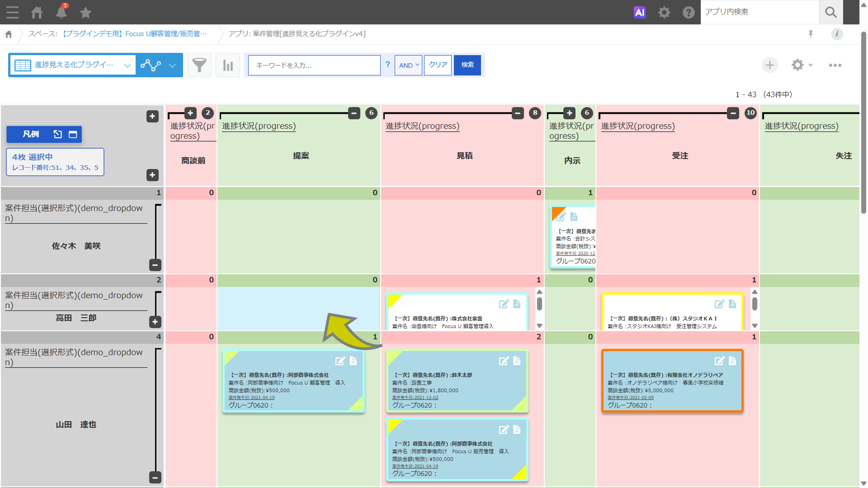Open detail of スタジオKAI card
This screenshot has width=868, height=488.
(x=732, y=304)
